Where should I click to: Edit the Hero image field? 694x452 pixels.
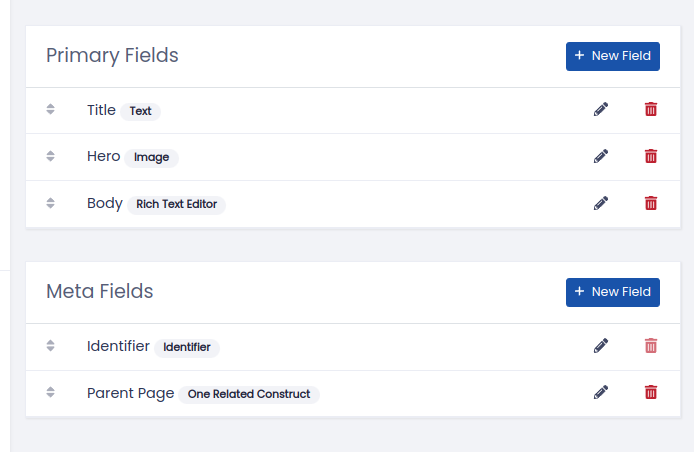coord(601,156)
